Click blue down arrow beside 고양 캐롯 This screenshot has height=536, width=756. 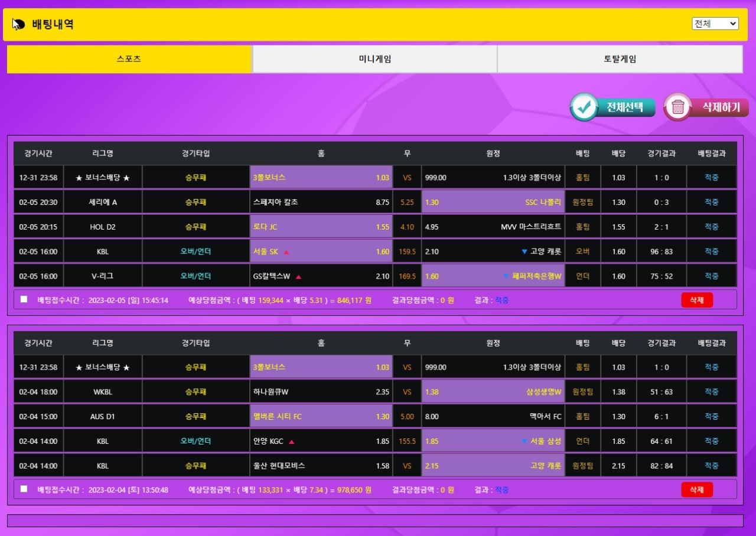pos(524,251)
